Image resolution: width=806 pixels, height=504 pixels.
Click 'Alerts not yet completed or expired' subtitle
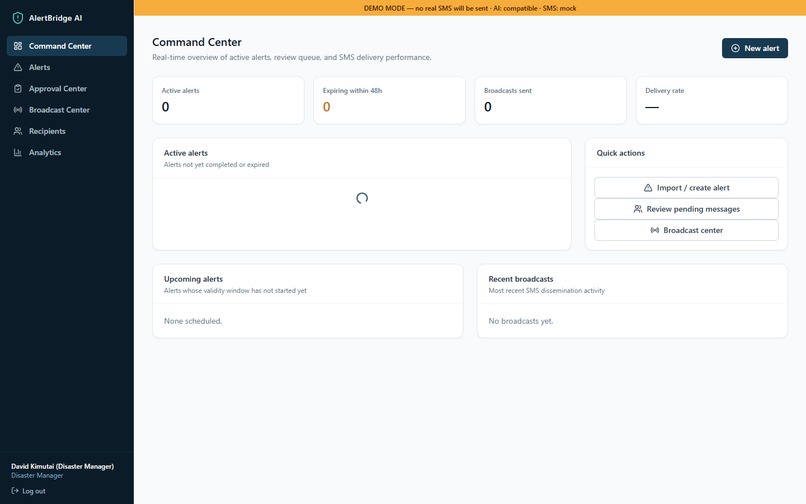pyautogui.click(x=216, y=165)
